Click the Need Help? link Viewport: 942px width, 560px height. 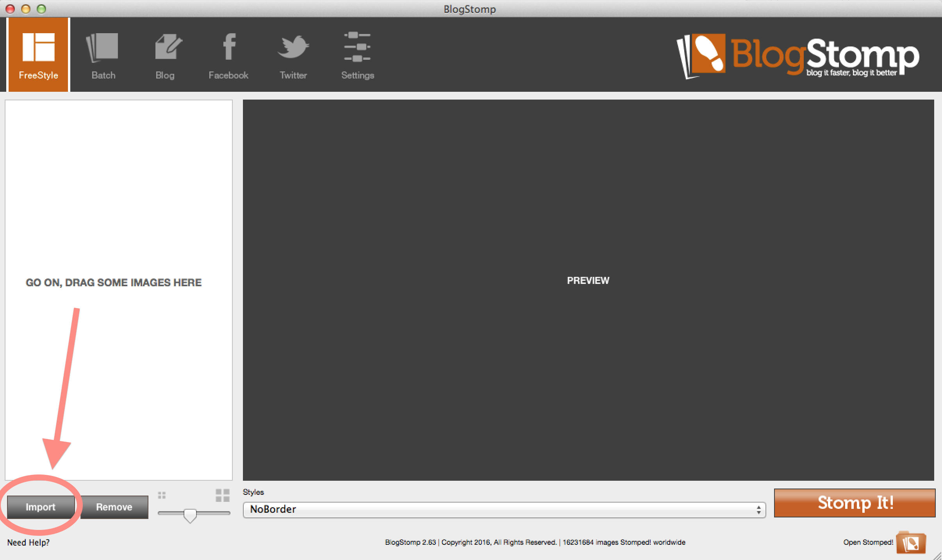tap(29, 542)
